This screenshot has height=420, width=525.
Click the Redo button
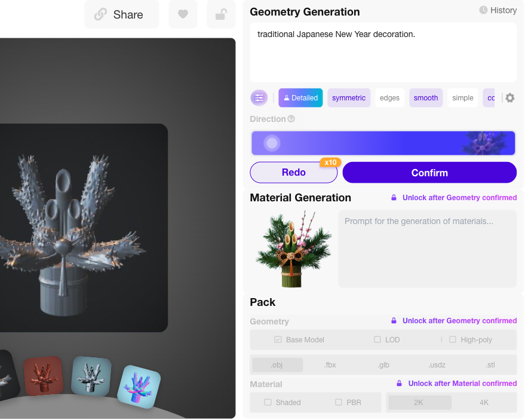294,173
